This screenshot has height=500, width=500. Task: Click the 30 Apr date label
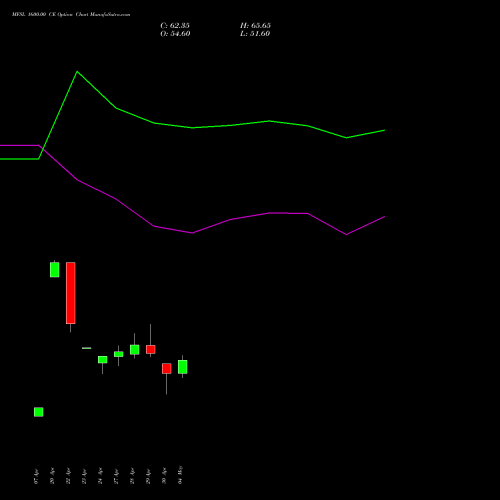pyautogui.click(x=164, y=476)
